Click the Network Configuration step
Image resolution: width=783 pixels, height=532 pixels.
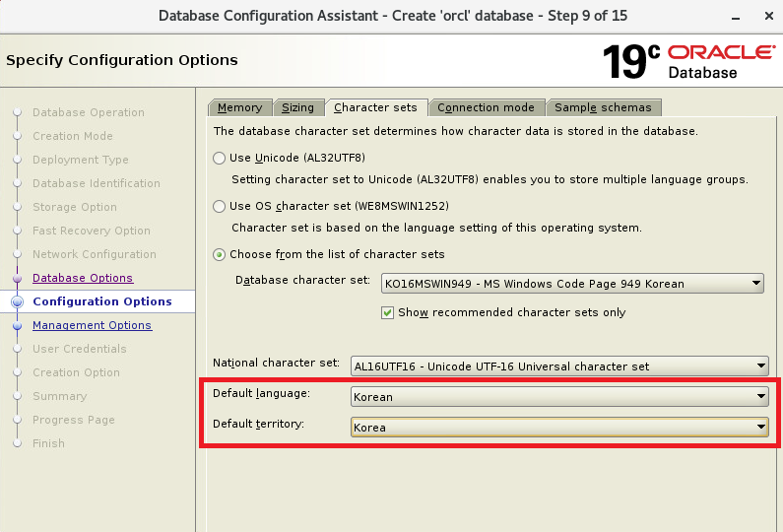95,254
